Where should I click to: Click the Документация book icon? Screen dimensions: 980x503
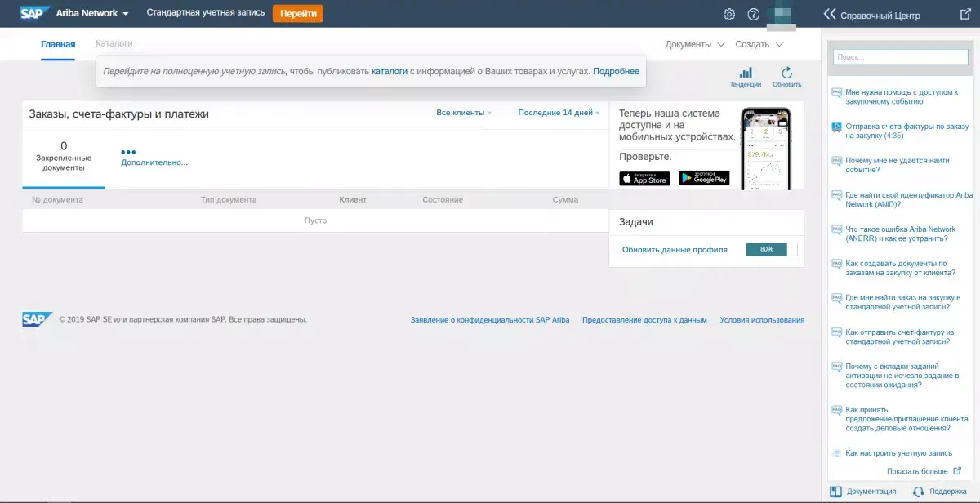point(835,492)
